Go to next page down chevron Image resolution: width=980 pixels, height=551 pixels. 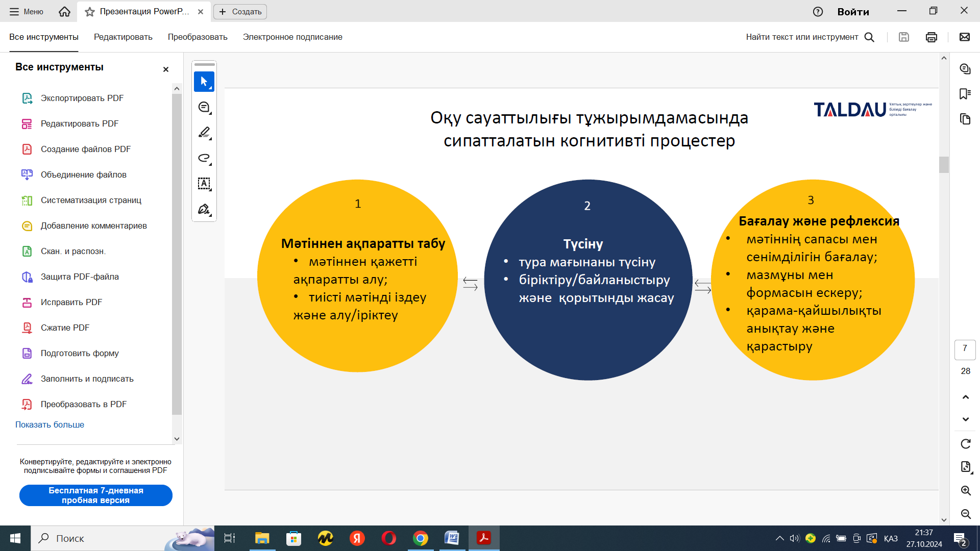pos(965,419)
